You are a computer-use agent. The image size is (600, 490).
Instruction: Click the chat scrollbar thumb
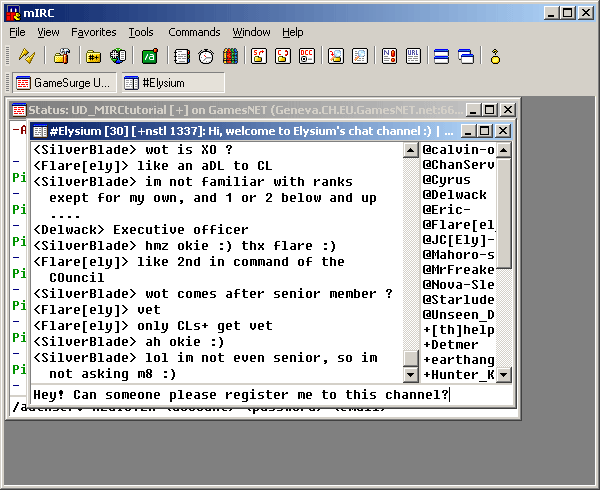coord(411,358)
